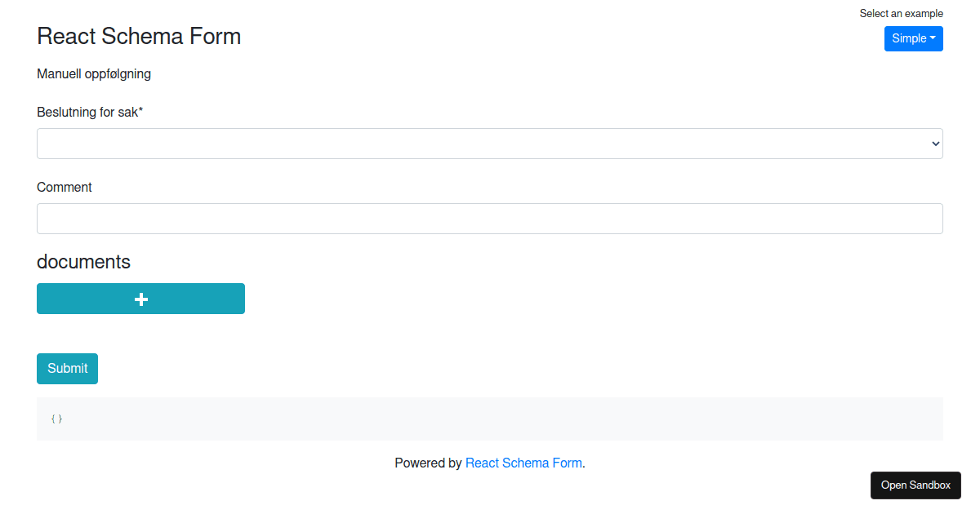Image resolution: width=980 pixels, height=514 pixels.
Task: Expand the Beslutning for sak select box
Action: pyautogui.click(x=490, y=144)
